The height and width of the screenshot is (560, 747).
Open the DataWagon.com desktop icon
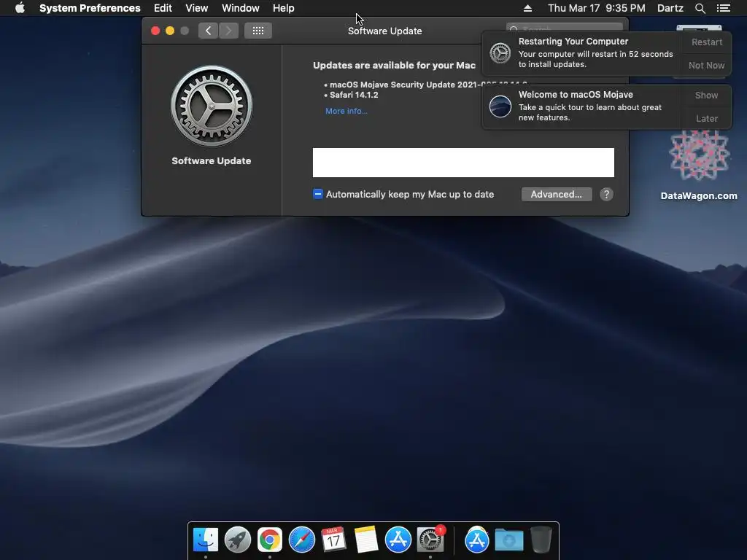699,166
